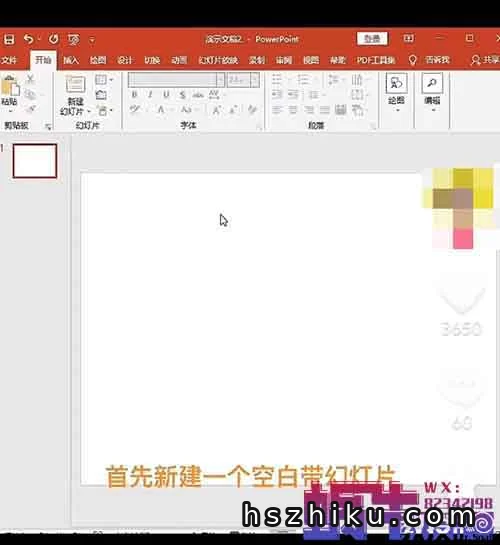This screenshot has height=545, width=500.
Task: Open the 切换 (Transitions) tab
Action: pyautogui.click(x=152, y=60)
